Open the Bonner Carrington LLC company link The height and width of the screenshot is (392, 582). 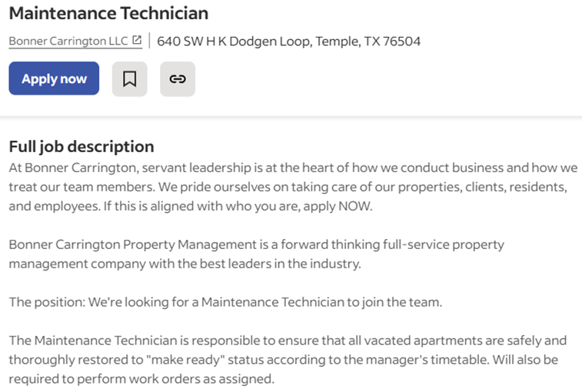coord(68,41)
